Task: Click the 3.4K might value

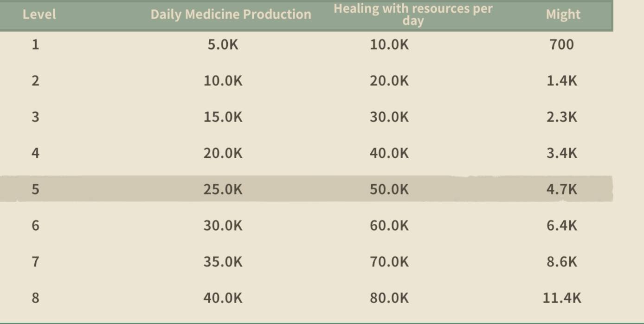Action: pos(562,153)
